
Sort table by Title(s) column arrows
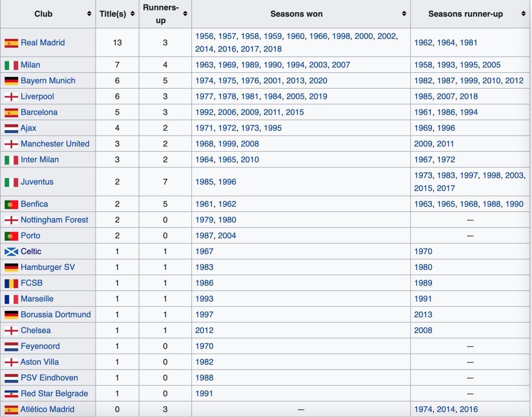pyautogui.click(x=133, y=14)
